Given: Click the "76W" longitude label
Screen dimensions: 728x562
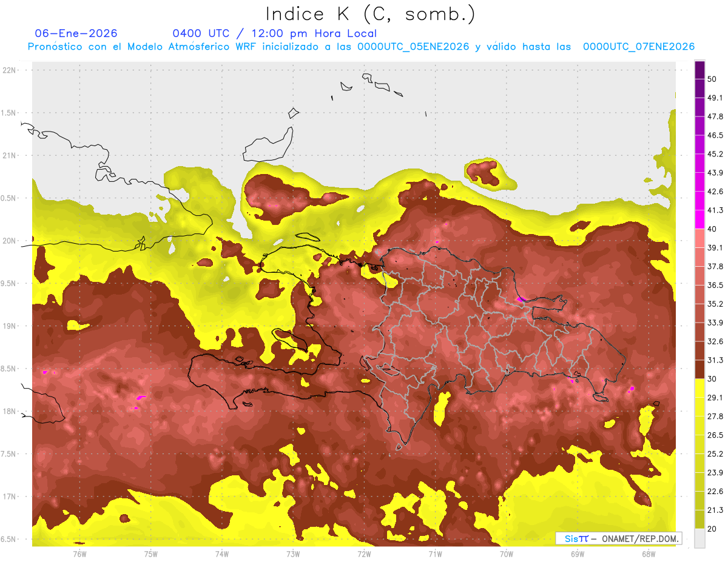Looking at the screenshot, I should pyautogui.click(x=80, y=554).
